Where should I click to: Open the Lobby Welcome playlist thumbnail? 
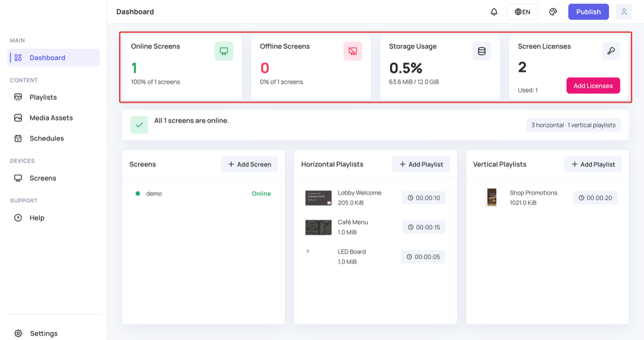(319, 198)
